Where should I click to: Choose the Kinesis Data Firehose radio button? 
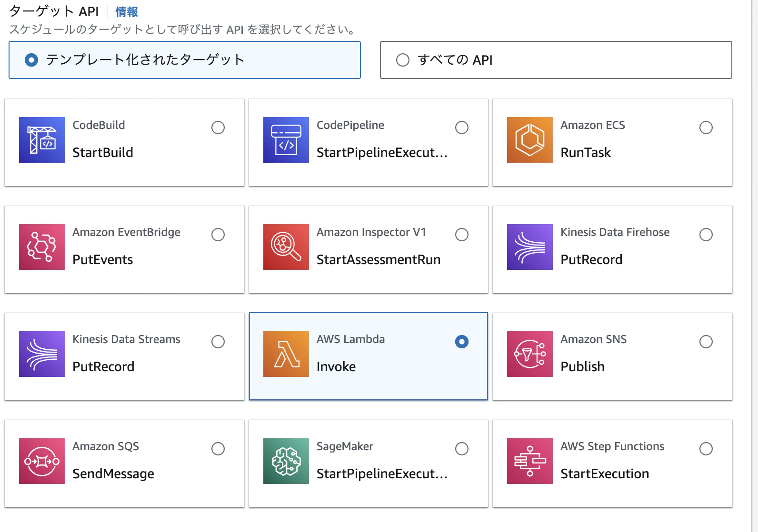(x=706, y=235)
